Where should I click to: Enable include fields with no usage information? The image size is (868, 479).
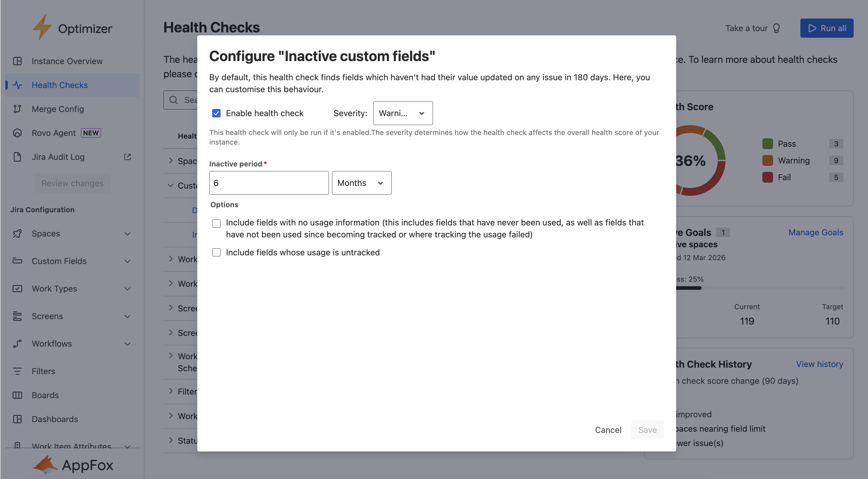coord(216,223)
